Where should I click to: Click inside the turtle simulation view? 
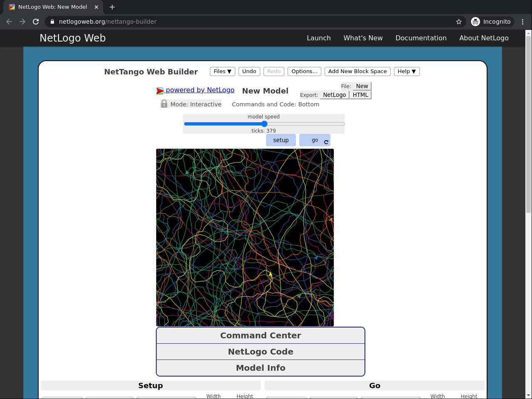[245, 237]
